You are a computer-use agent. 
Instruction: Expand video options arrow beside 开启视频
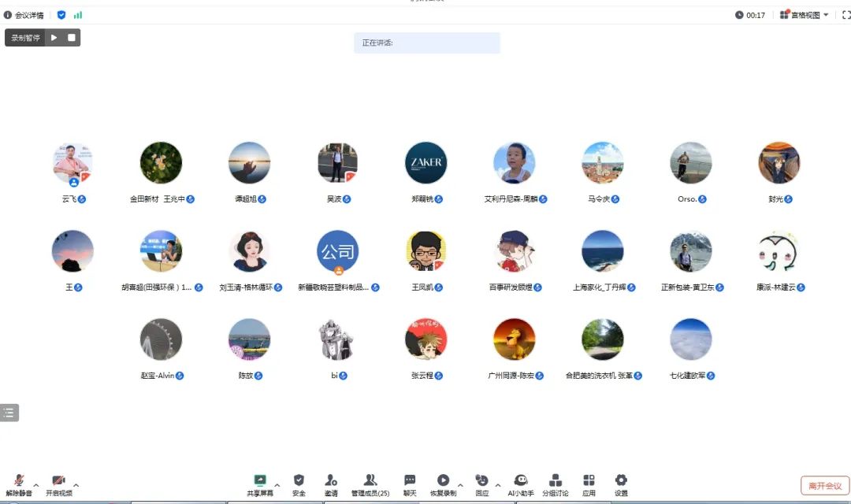(76, 485)
